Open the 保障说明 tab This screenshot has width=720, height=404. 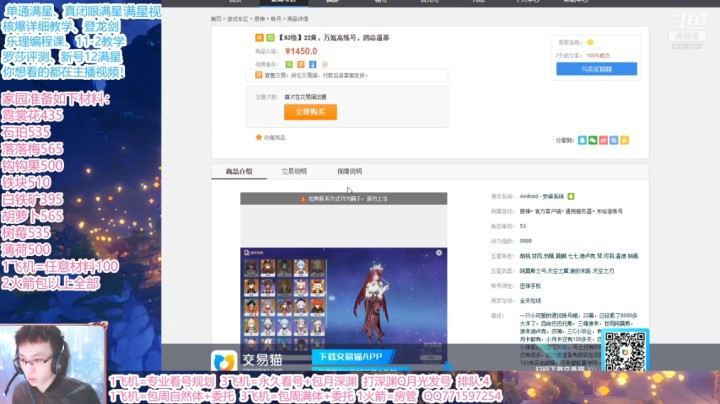[x=349, y=171]
